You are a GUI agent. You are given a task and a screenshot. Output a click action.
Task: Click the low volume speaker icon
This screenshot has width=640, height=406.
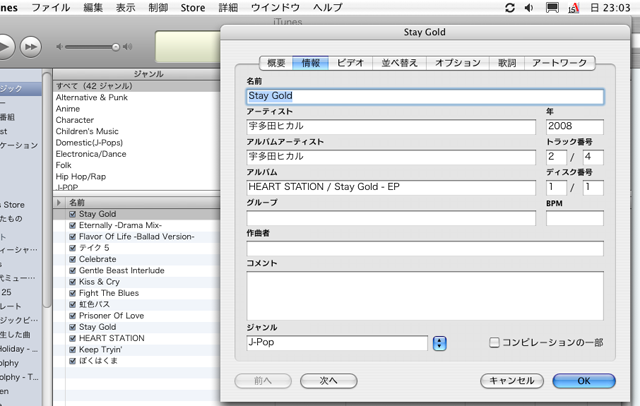(x=60, y=47)
